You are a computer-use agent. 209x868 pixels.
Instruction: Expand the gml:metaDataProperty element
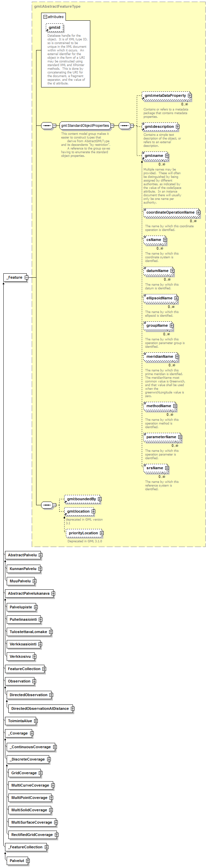click(190, 96)
